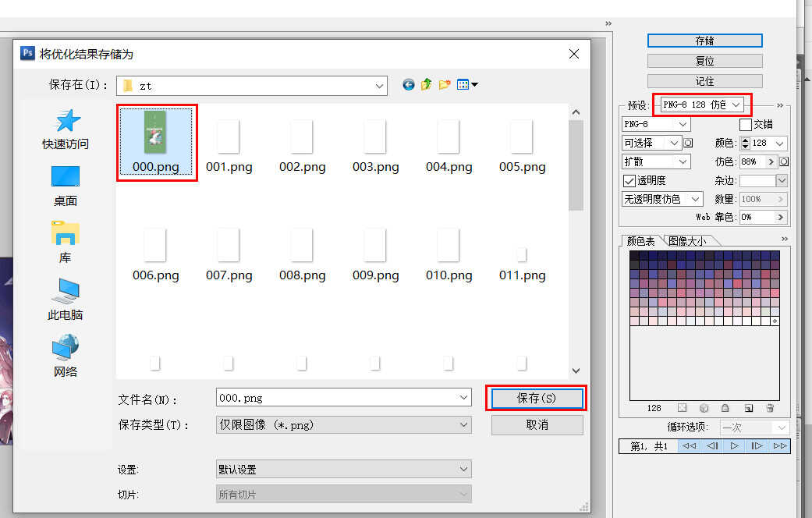Open Network (网络) location

coord(66,356)
